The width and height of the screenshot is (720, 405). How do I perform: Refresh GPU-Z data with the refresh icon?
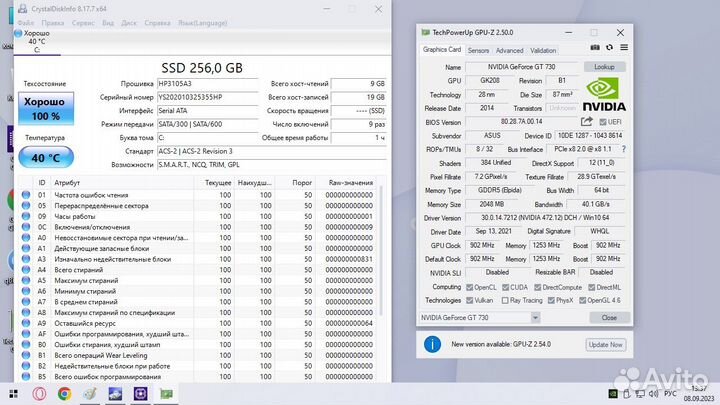(x=609, y=47)
